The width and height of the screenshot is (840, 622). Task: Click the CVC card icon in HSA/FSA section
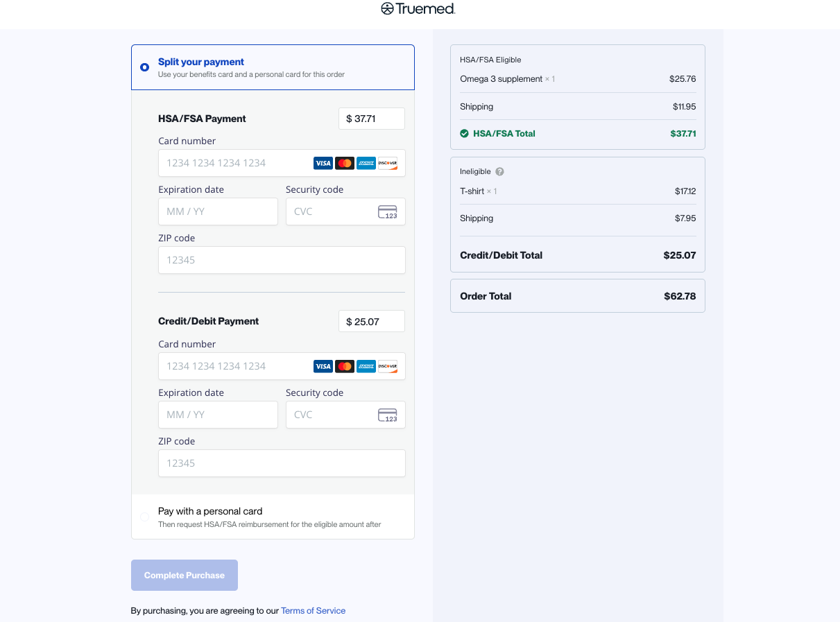[388, 212]
